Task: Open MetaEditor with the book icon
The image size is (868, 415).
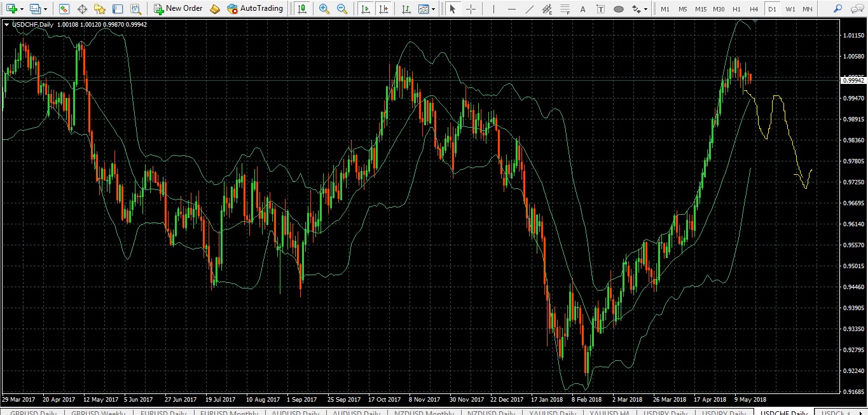Action: coord(215,9)
